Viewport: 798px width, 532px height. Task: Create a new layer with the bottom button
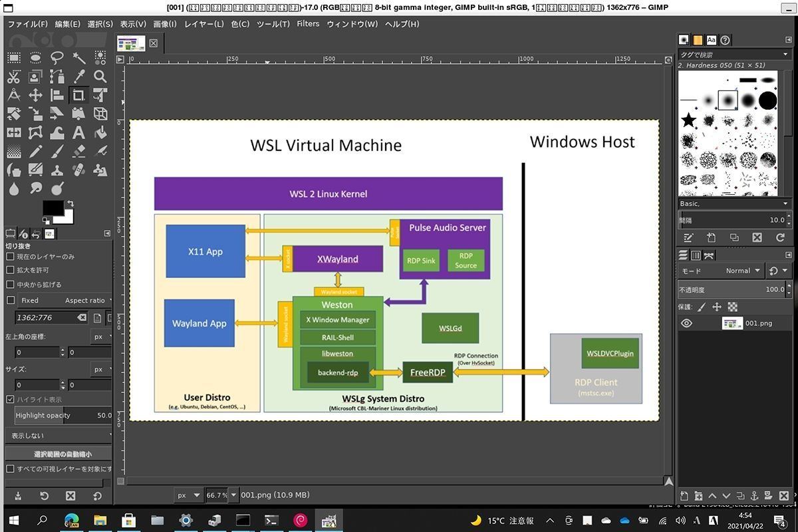pyautogui.click(x=684, y=496)
